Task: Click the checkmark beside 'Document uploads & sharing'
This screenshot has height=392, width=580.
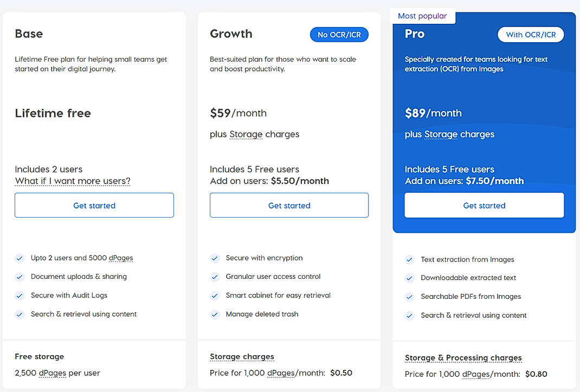Action: coord(20,277)
